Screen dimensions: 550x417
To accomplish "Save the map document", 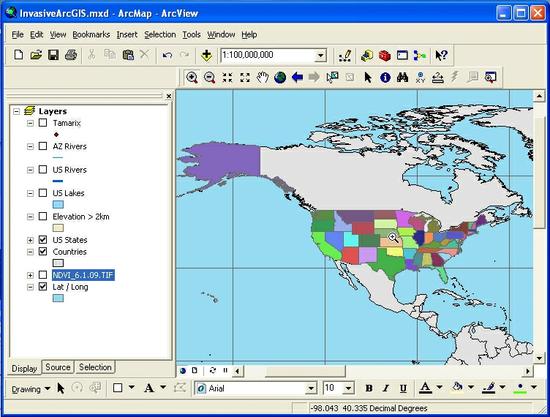I will pos(53,55).
